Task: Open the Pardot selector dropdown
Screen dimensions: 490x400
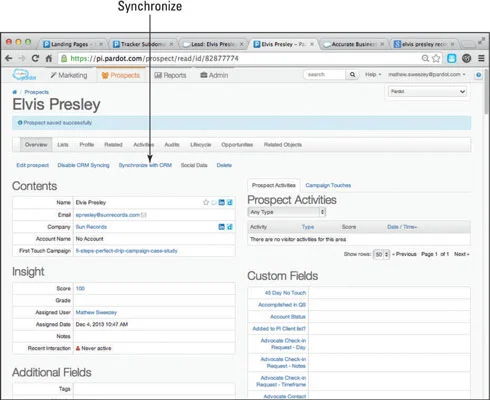Action: click(x=428, y=91)
